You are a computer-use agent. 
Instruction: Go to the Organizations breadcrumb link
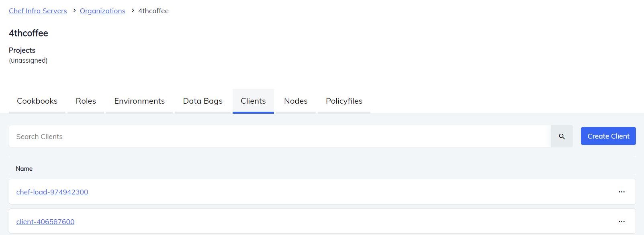(x=102, y=10)
